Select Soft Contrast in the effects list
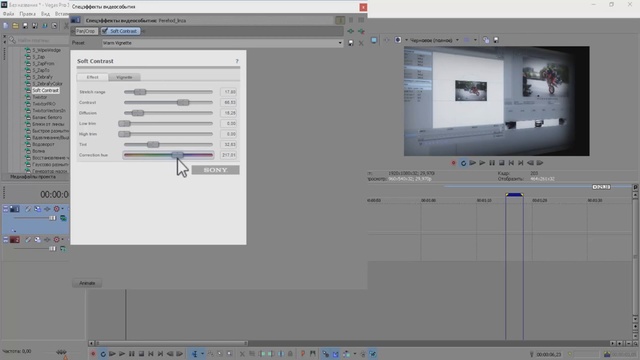Screen dimensions: 640x360 point(46,90)
